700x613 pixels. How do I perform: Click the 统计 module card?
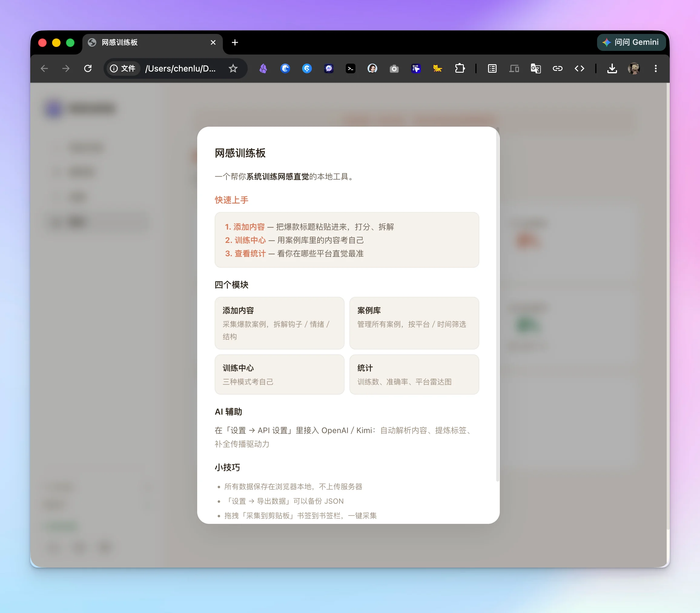click(414, 374)
